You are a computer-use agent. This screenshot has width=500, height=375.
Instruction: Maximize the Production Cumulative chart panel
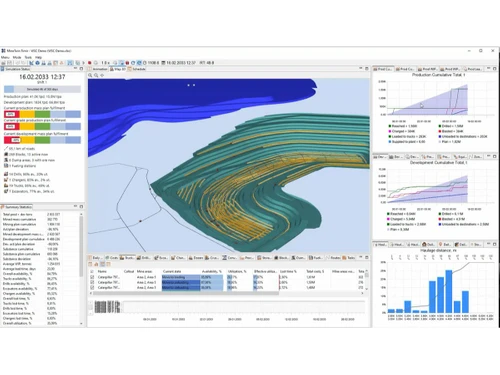tap(494, 69)
